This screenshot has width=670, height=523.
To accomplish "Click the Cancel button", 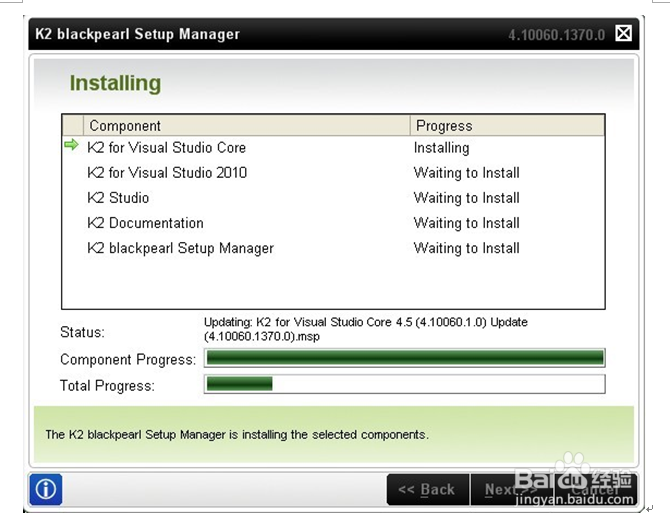I will 595,489.
